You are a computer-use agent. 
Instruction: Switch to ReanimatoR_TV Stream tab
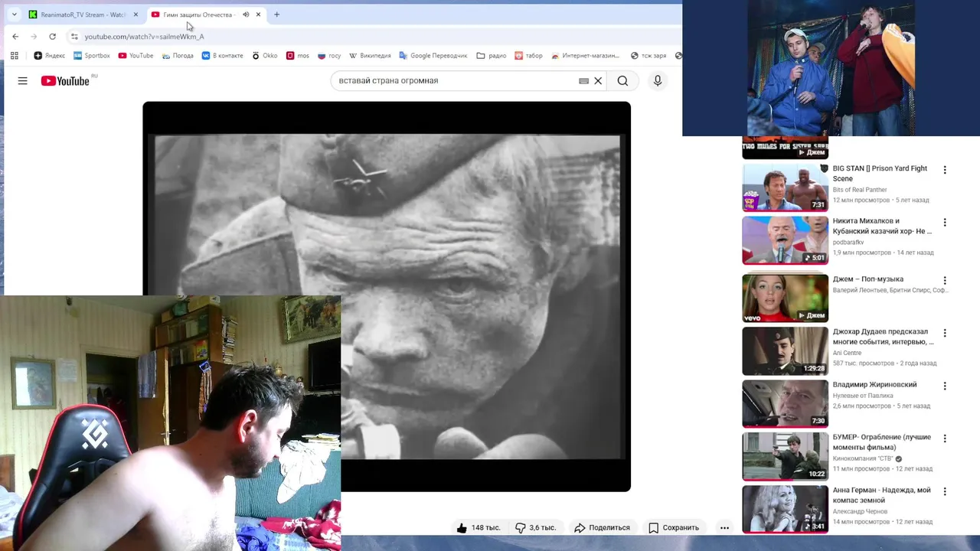[83, 15]
